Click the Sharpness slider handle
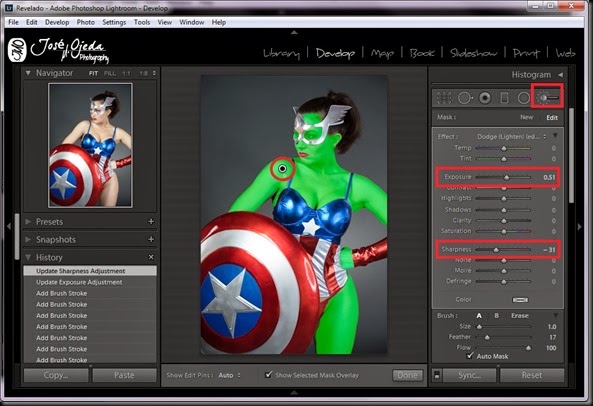 click(496, 249)
